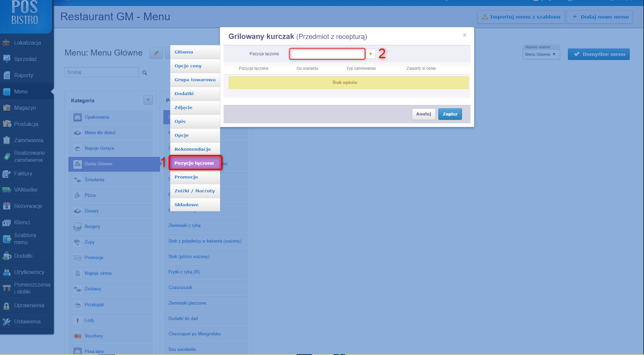Click inside the Pozycja łączona input field
The height and width of the screenshot is (355, 644).
pos(327,54)
